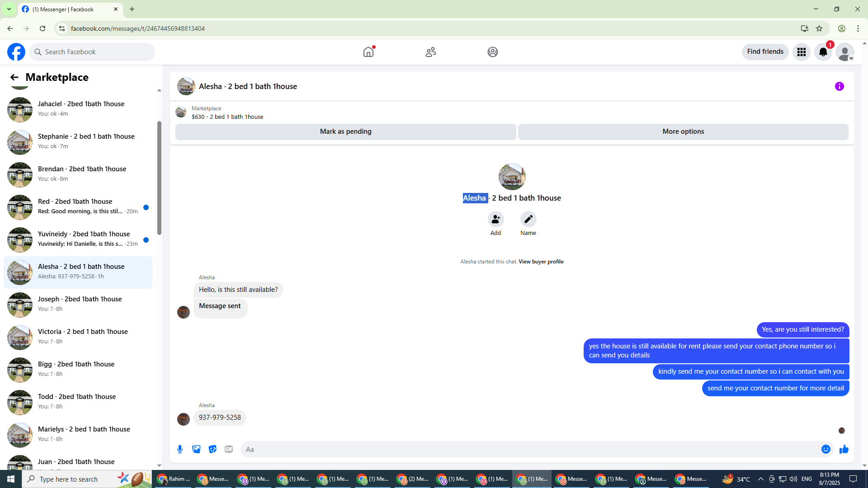The image size is (868, 488).
Task: Open the Joseph conversation
Action: (x=78, y=305)
